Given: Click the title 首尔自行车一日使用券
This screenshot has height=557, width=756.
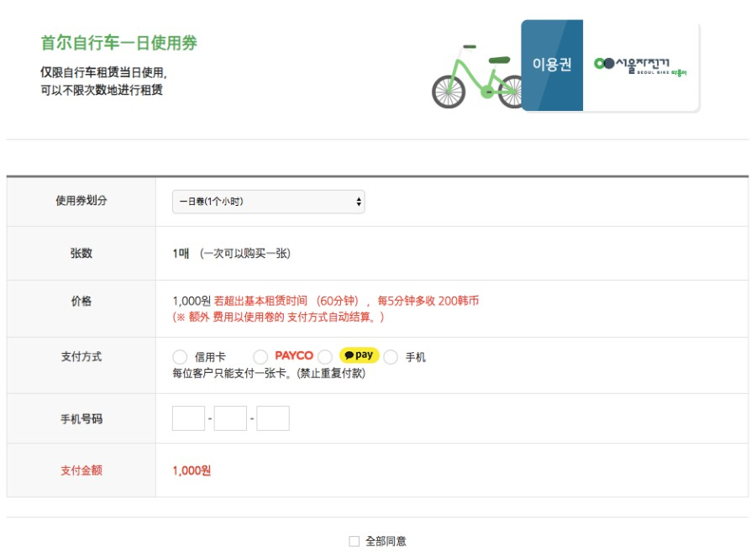Looking at the screenshot, I should (x=119, y=43).
